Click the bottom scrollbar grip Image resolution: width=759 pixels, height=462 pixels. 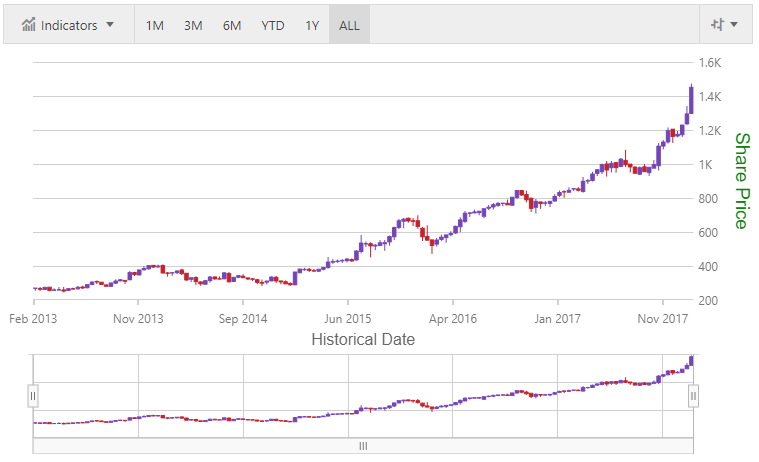[363, 446]
